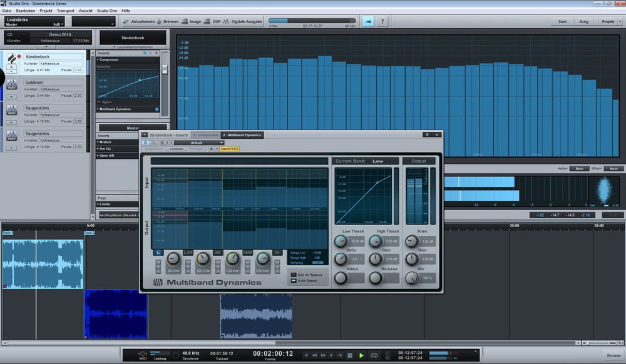626x364 pixels.
Task: Click the Brennen (burn disc) icon
Action: coord(159,21)
